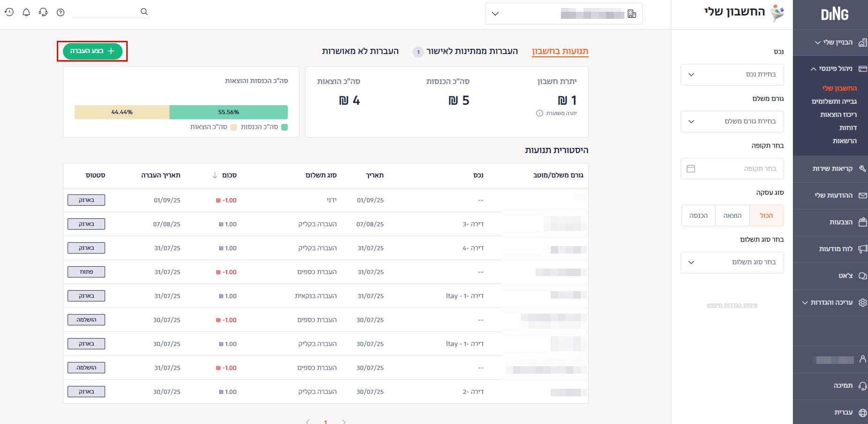Select the הוצאה transaction type option
Viewport: 868px width, 424px height.
click(732, 216)
